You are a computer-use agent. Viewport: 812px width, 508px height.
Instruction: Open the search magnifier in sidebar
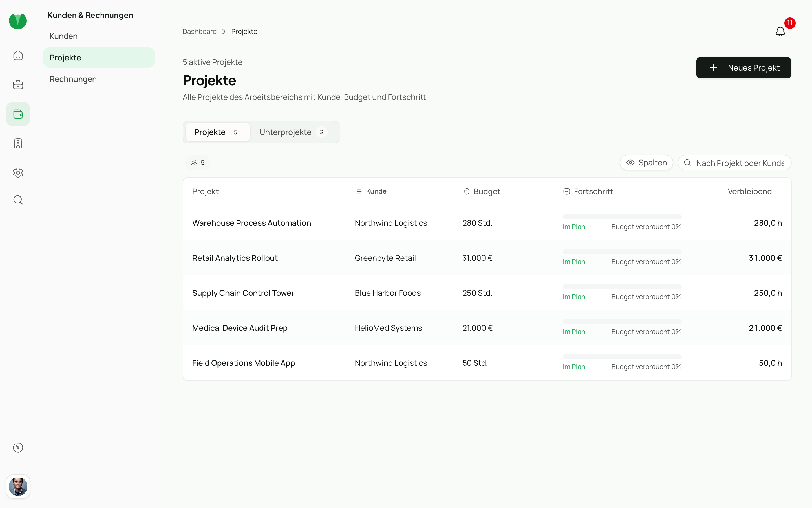pyautogui.click(x=18, y=200)
